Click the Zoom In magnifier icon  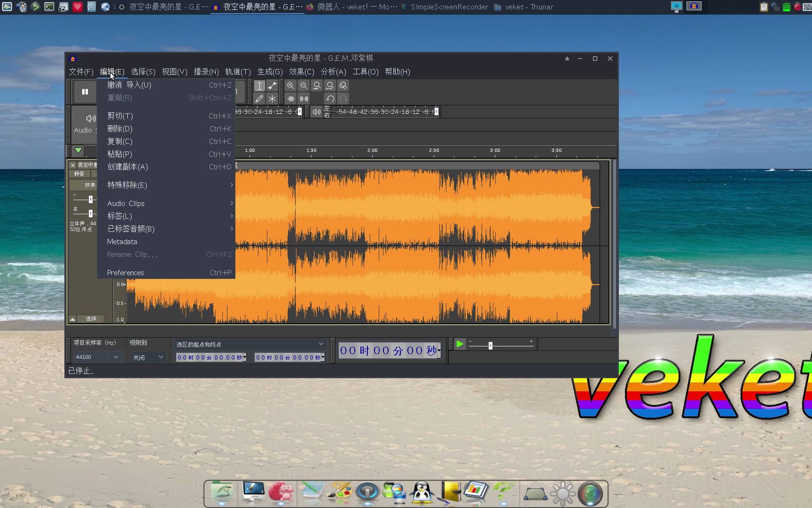[290, 86]
